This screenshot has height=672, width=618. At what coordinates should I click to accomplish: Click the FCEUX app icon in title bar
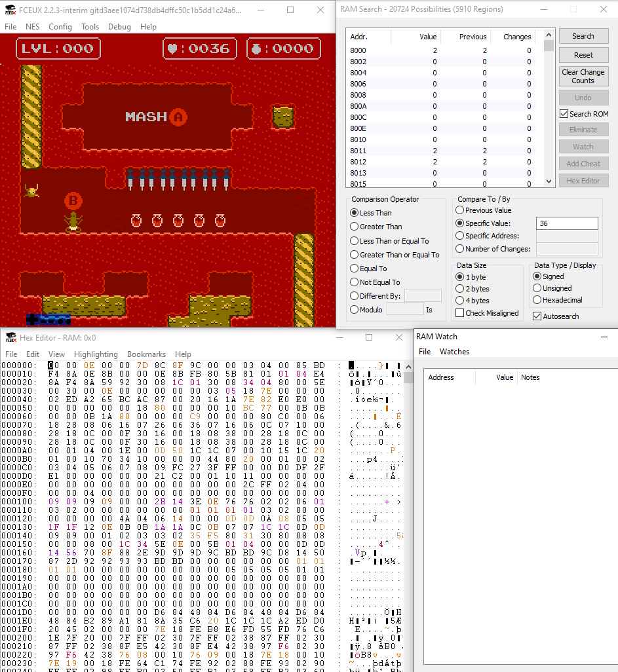pyautogui.click(x=10, y=10)
